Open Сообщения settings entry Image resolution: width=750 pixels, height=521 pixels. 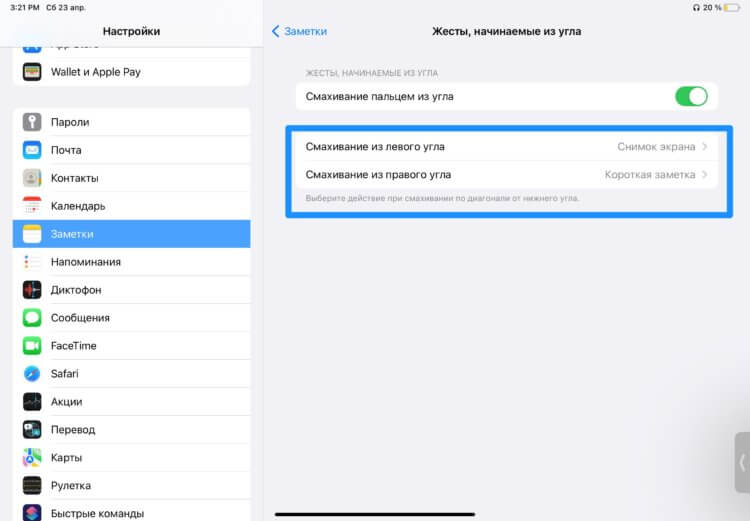(x=132, y=318)
